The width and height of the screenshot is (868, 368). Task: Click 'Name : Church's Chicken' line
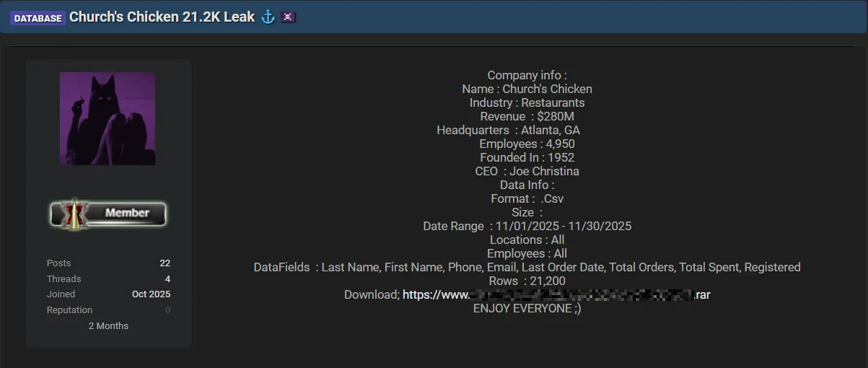(x=527, y=89)
